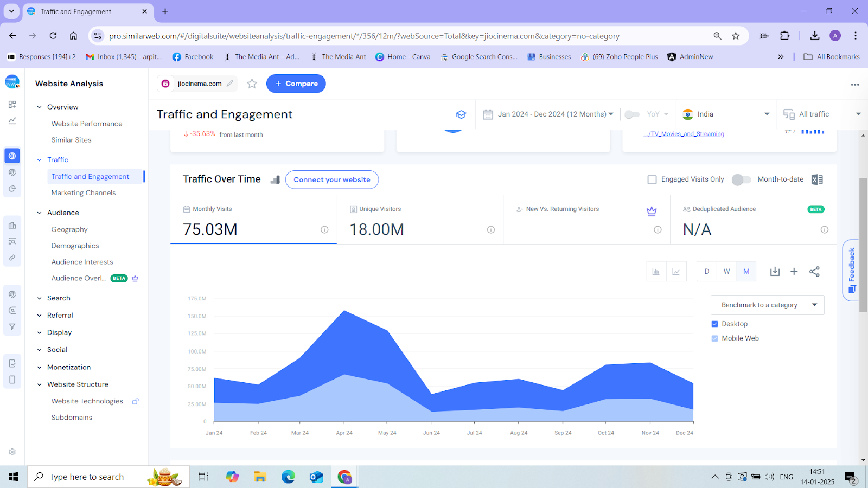868x488 pixels.
Task: Favorite jiocinema.com with star icon
Action: click(252, 84)
